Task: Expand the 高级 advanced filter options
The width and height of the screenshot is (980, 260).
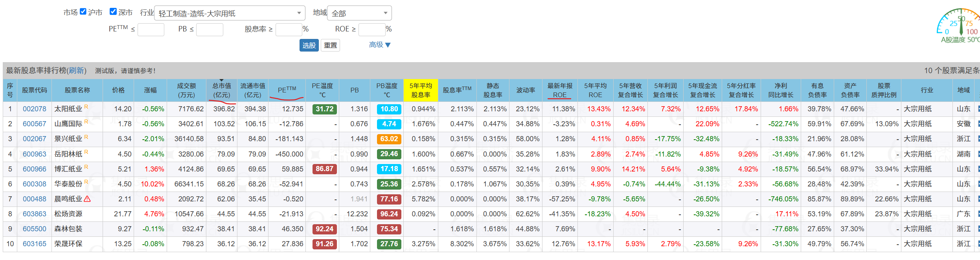Action: 379,45
